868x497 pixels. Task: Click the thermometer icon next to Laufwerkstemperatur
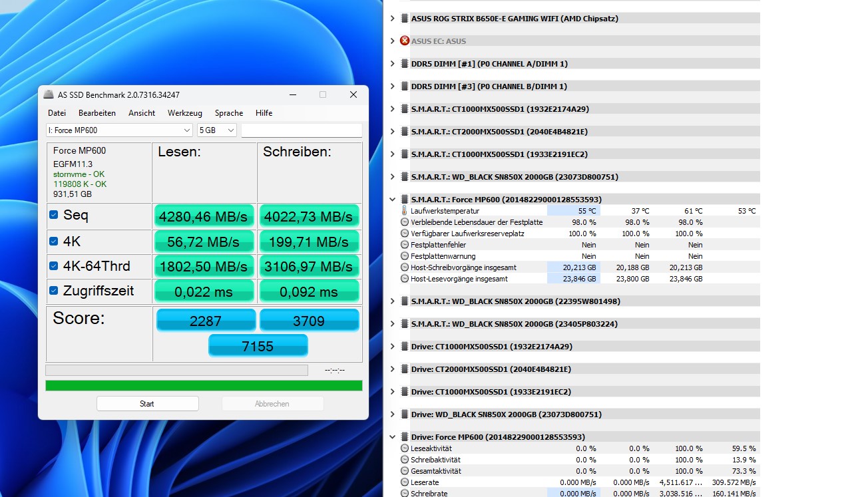pyautogui.click(x=405, y=211)
